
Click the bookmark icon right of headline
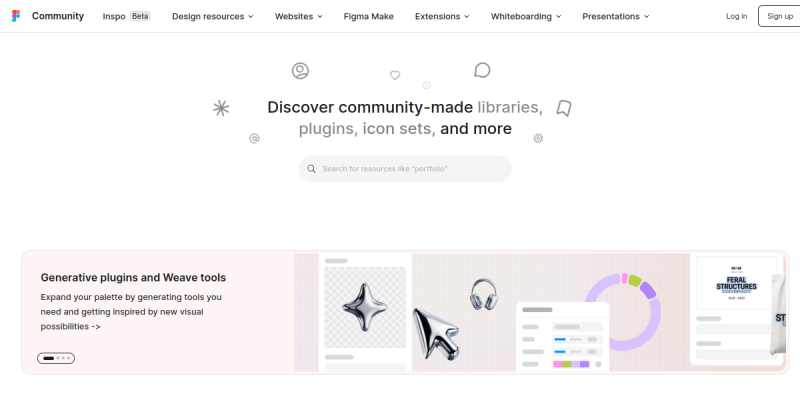click(x=564, y=108)
